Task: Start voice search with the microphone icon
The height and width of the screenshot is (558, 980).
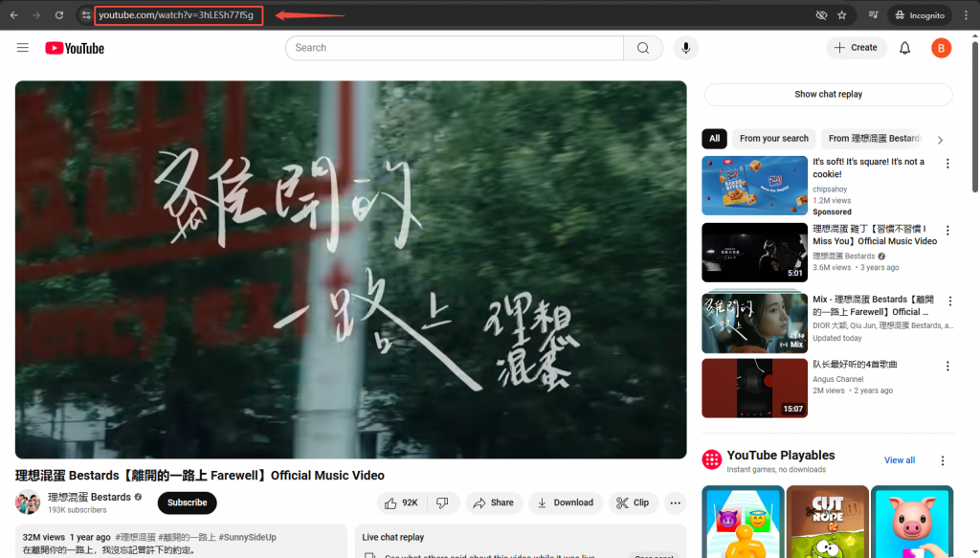Action: tap(685, 48)
